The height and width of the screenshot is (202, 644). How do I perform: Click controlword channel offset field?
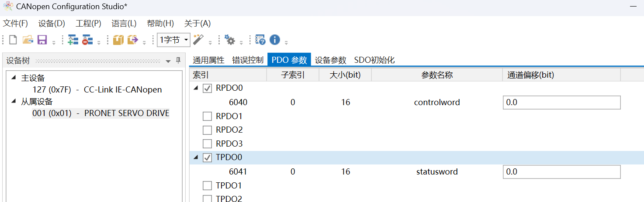[561, 103]
